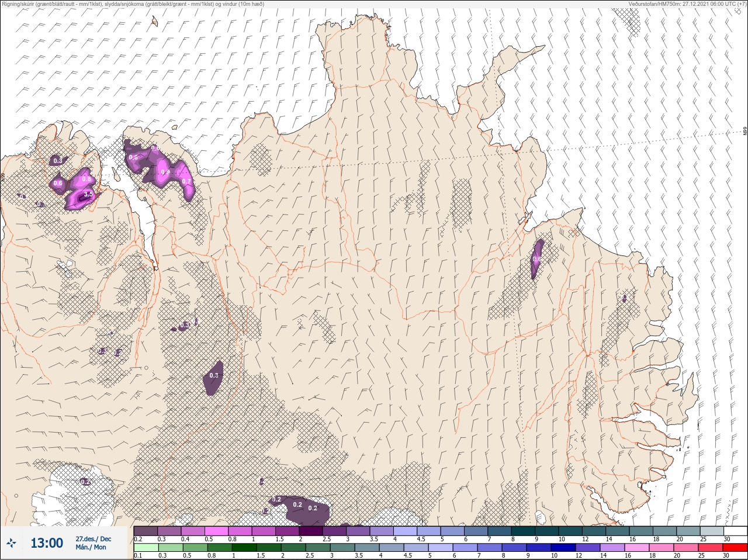Click the '27.des./ Dec' date text
Viewport: 748px width, 560px height.
(93, 538)
